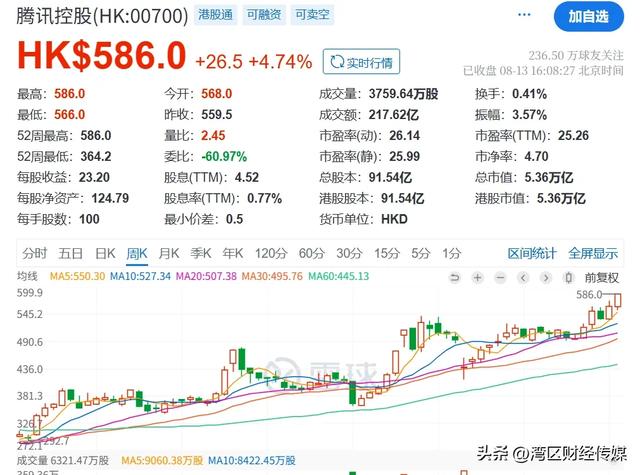Click the volume MA10:8422.45万股 label
Screen dimensions: 640x475
click(x=252, y=461)
